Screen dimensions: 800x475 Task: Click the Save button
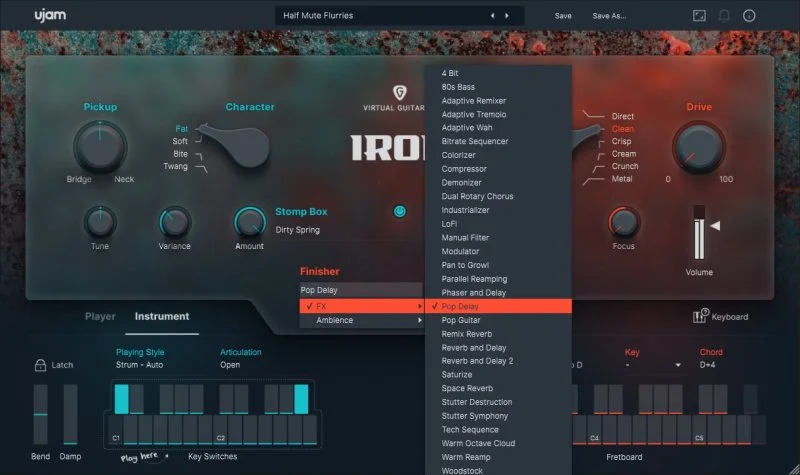563,16
